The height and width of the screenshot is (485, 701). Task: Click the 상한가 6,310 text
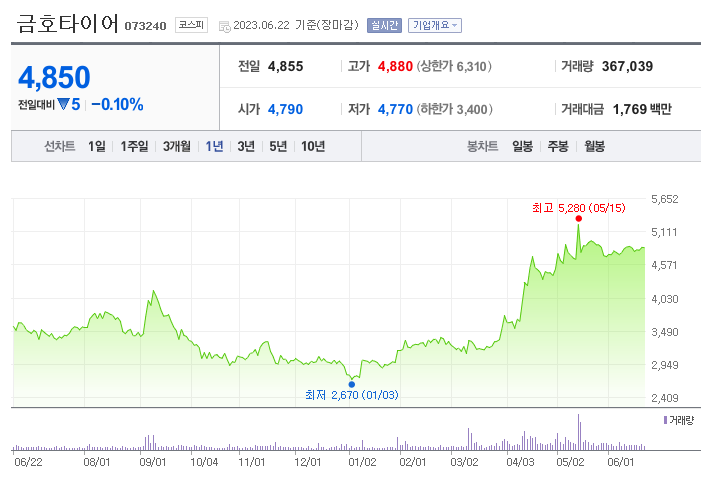454,67
